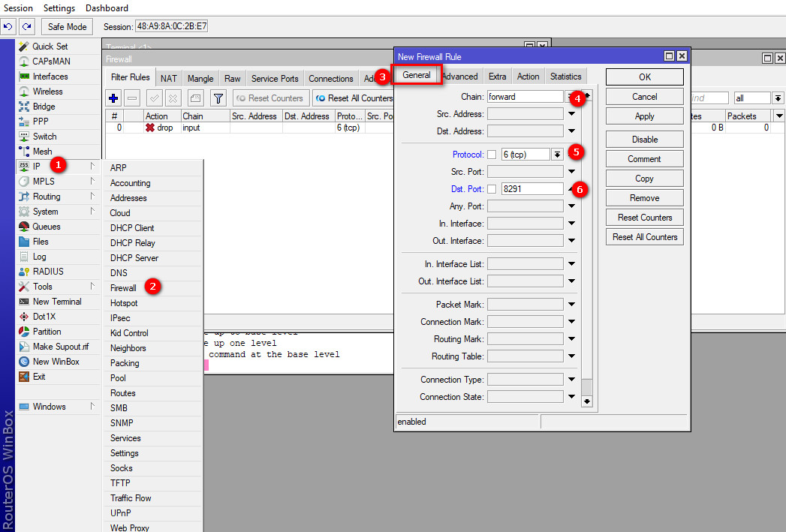Open Quick Set from the sidebar

point(50,47)
